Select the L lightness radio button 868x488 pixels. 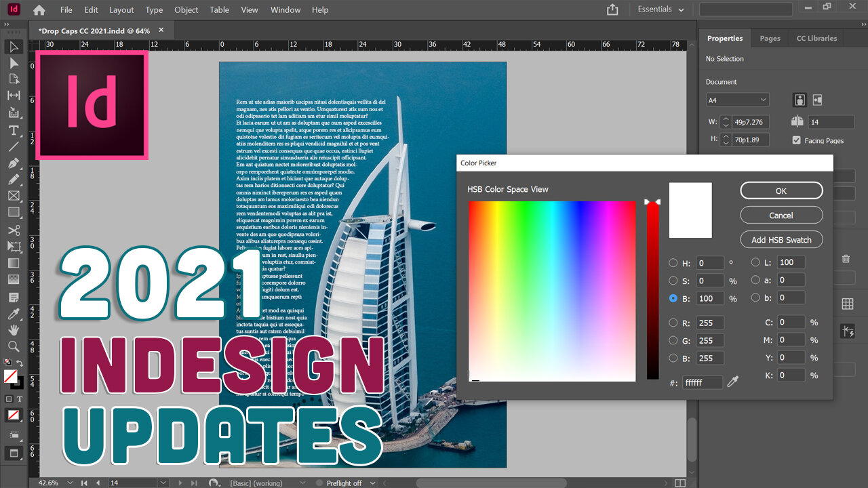coord(755,262)
